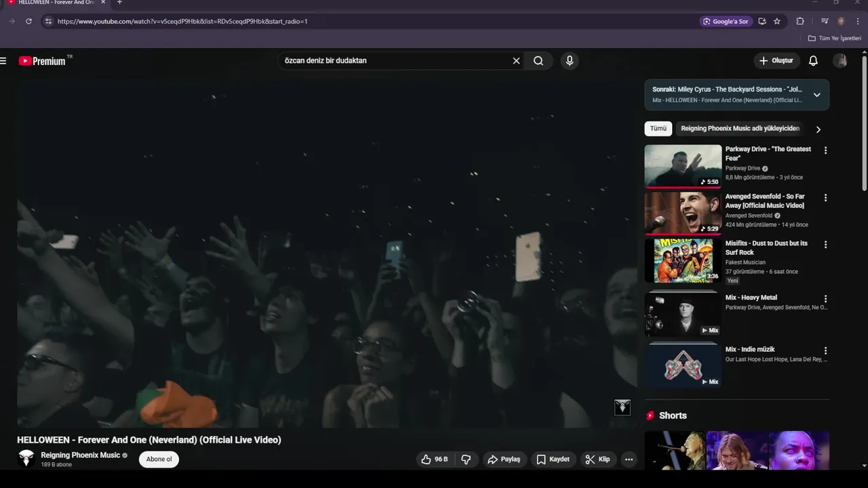Open the Avenged Sevenfold channel name
Viewport: 868px width, 488px height.
click(749, 216)
